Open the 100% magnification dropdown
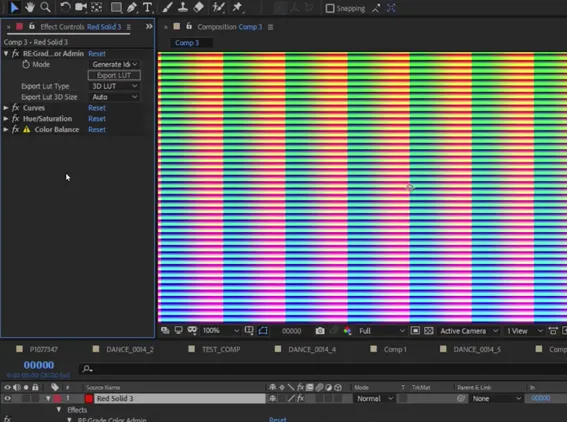The height and width of the screenshot is (422, 567). click(221, 331)
